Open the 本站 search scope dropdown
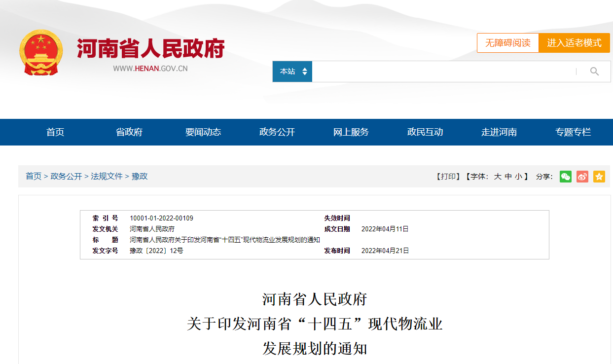613x364 pixels. (292, 72)
